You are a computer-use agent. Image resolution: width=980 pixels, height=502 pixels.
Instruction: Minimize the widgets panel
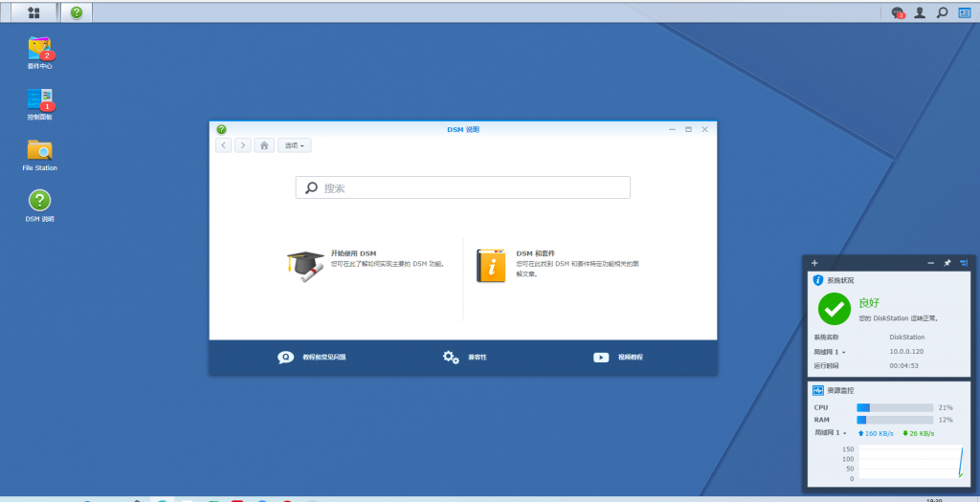(930, 263)
